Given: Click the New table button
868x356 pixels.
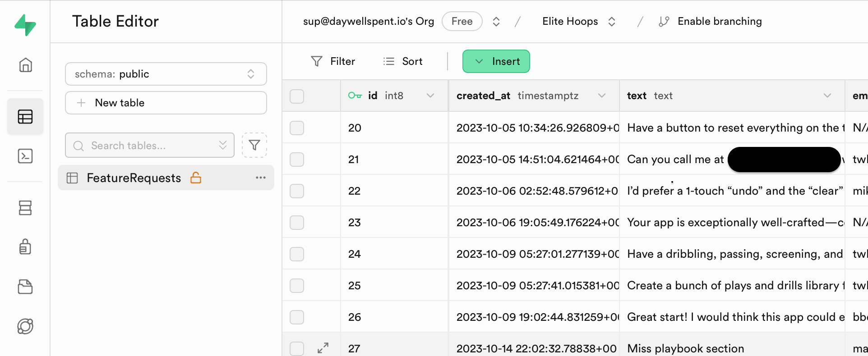Looking at the screenshot, I should (x=166, y=103).
